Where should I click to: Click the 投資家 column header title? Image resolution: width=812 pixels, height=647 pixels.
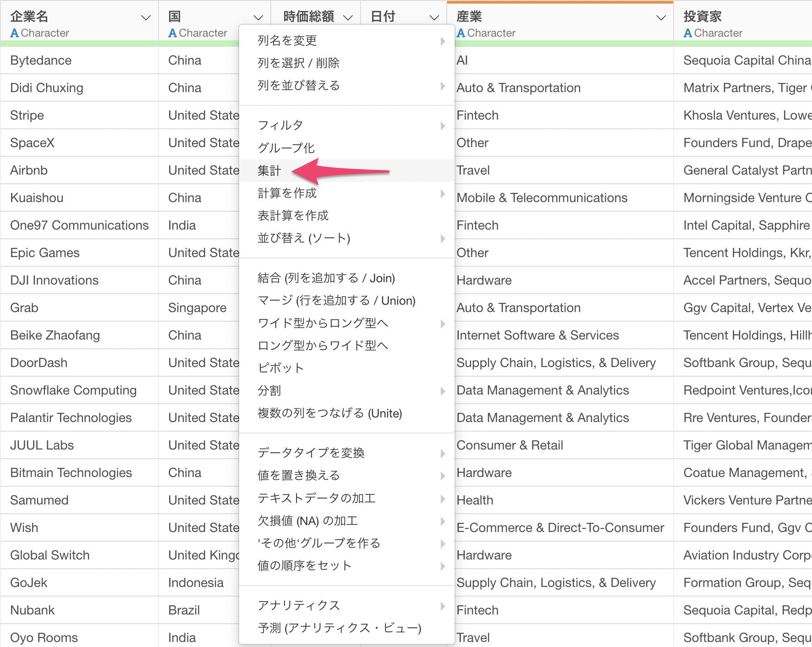pos(702,17)
